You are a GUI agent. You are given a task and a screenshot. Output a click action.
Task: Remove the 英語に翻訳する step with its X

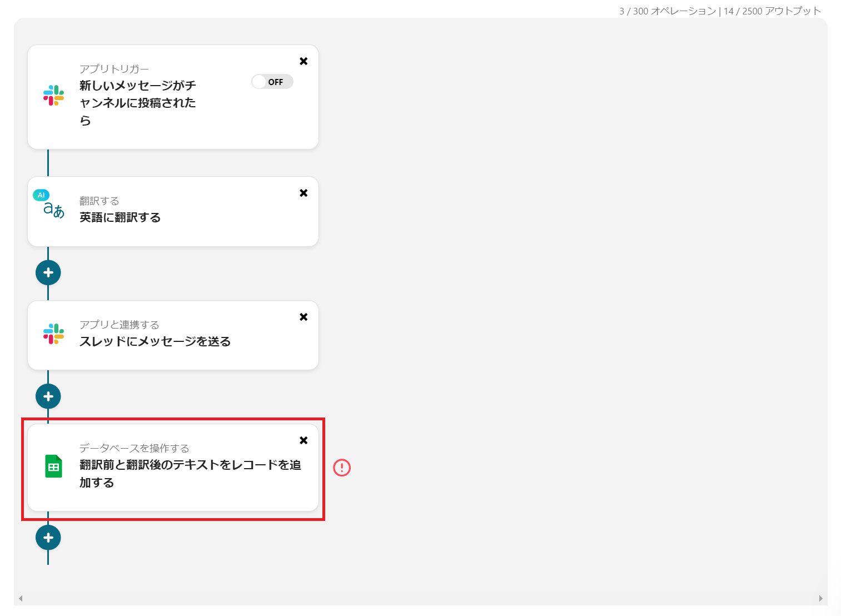point(303,193)
